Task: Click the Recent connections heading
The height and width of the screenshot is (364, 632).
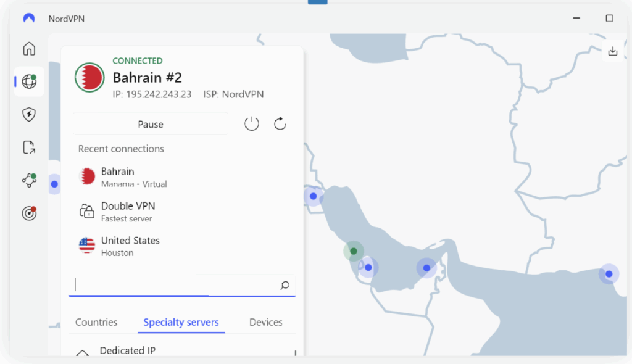Action: (121, 149)
